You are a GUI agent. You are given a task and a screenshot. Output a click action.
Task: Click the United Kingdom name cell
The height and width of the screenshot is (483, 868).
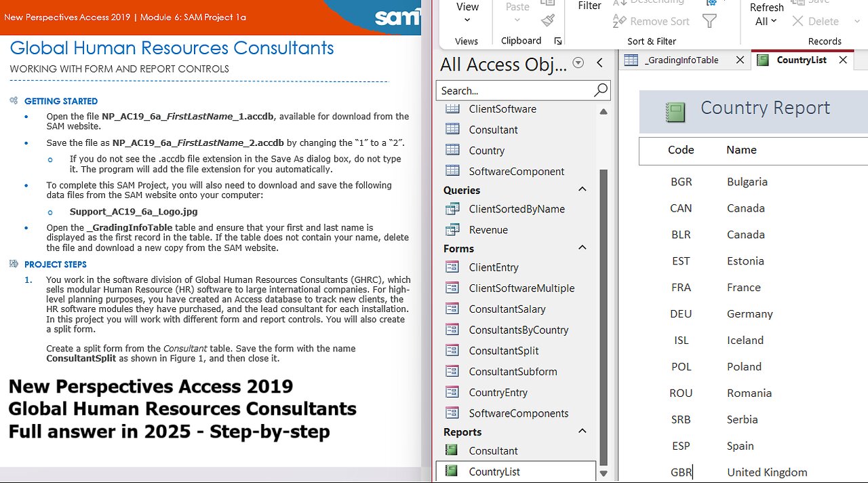(767, 472)
